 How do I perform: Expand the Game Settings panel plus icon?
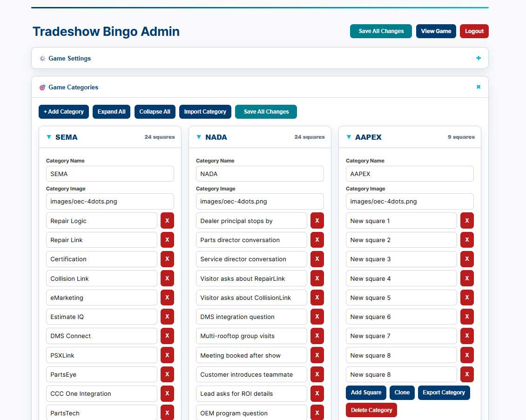tap(479, 58)
